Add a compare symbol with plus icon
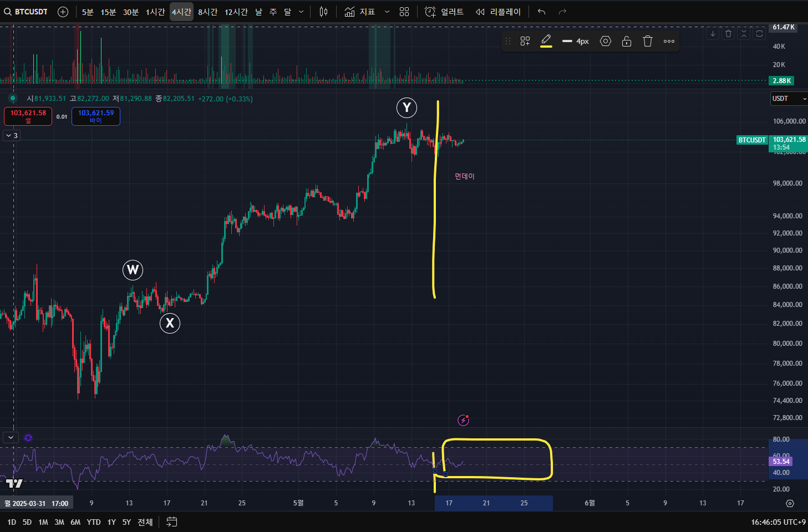This screenshot has height=532, width=808. click(63, 12)
